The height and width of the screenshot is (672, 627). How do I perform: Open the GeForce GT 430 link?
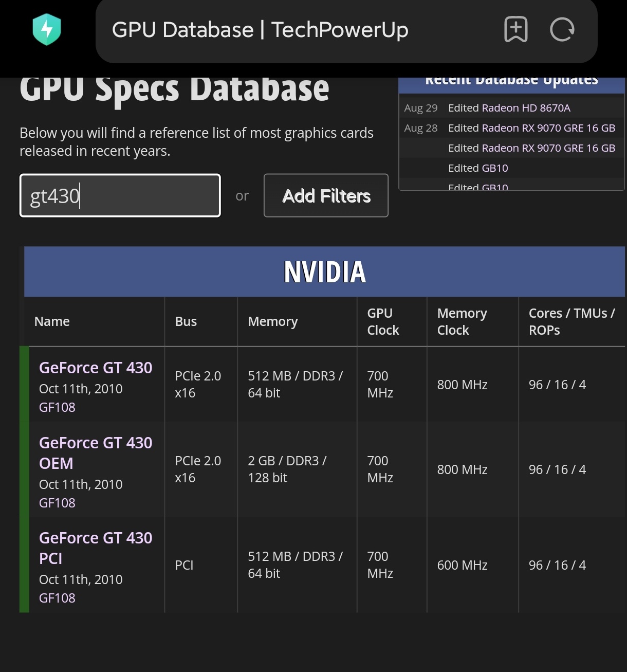pyautogui.click(x=96, y=368)
